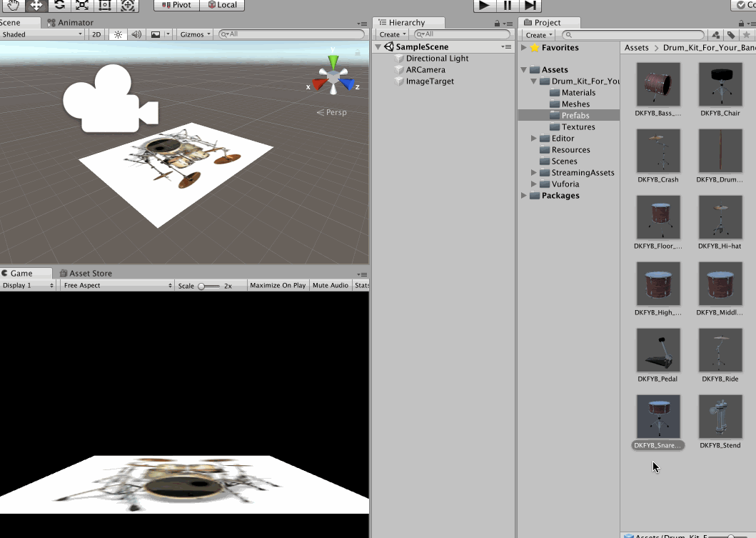Viewport: 756px width, 538px height.
Task: Search by label tag icon in Project
Action: (x=731, y=35)
